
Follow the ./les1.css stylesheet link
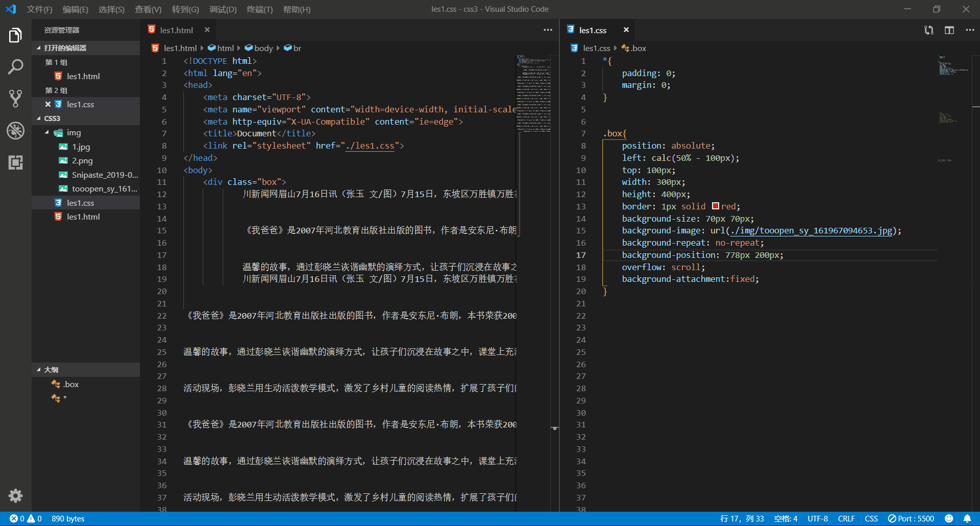(x=370, y=146)
